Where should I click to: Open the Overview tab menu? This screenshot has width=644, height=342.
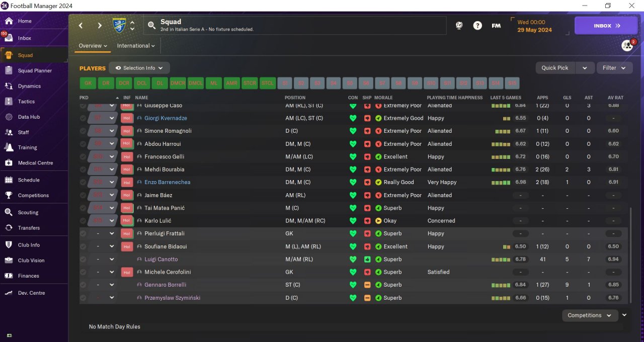[x=93, y=46]
